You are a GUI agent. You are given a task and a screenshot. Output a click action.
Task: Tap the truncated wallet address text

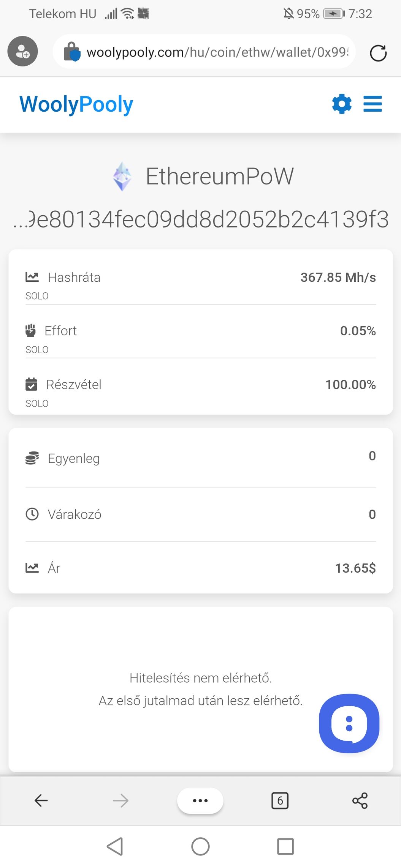201,219
